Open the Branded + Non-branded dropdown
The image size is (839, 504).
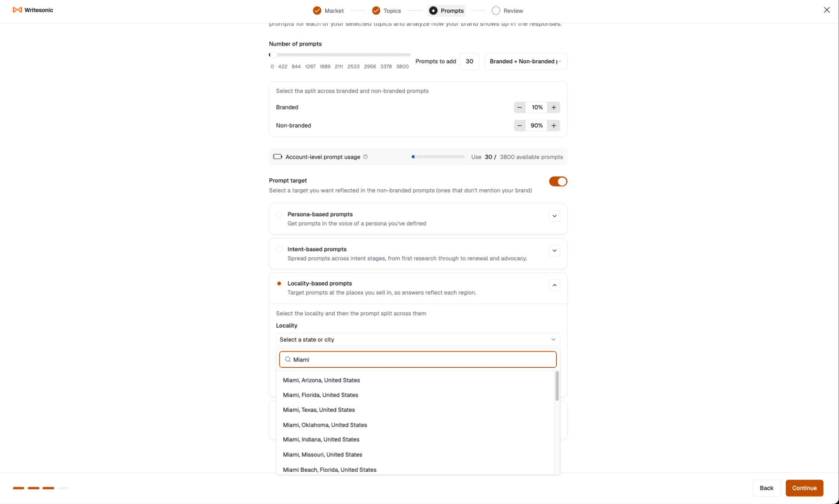[526, 62]
